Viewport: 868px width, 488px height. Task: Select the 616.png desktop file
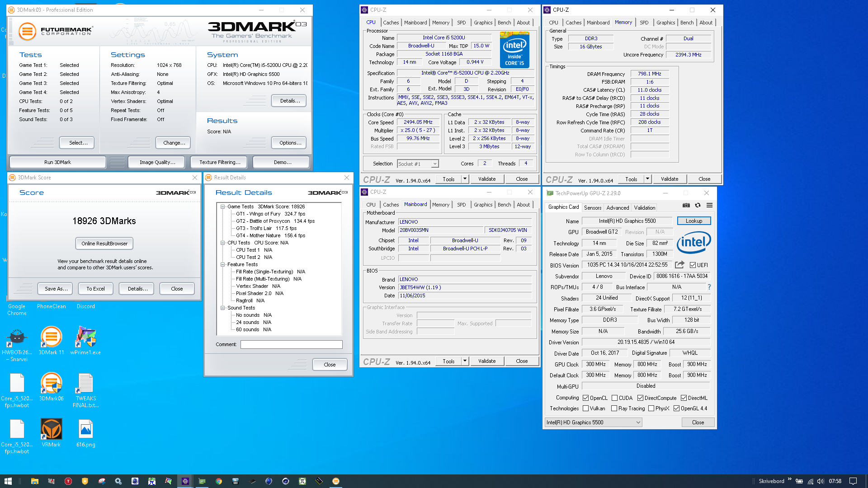point(85,433)
